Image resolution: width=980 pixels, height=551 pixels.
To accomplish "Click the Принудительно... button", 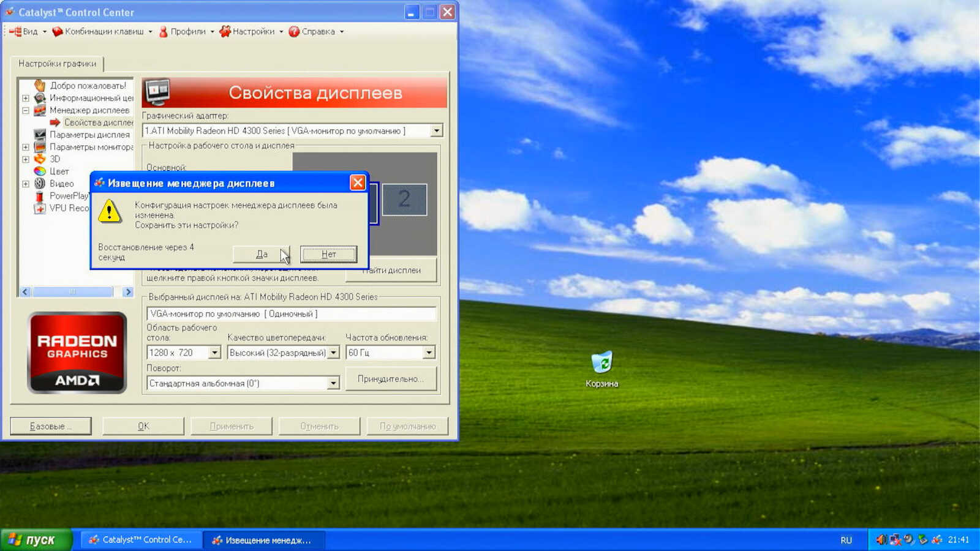I will coord(391,379).
